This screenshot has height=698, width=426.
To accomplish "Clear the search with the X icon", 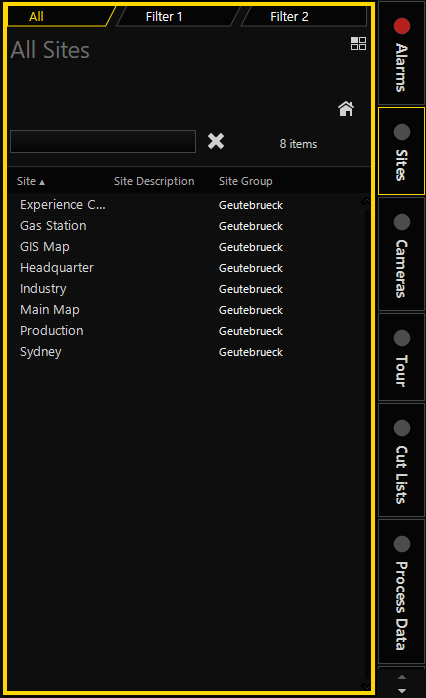I will pyautogui.click(x=216, y=142).
